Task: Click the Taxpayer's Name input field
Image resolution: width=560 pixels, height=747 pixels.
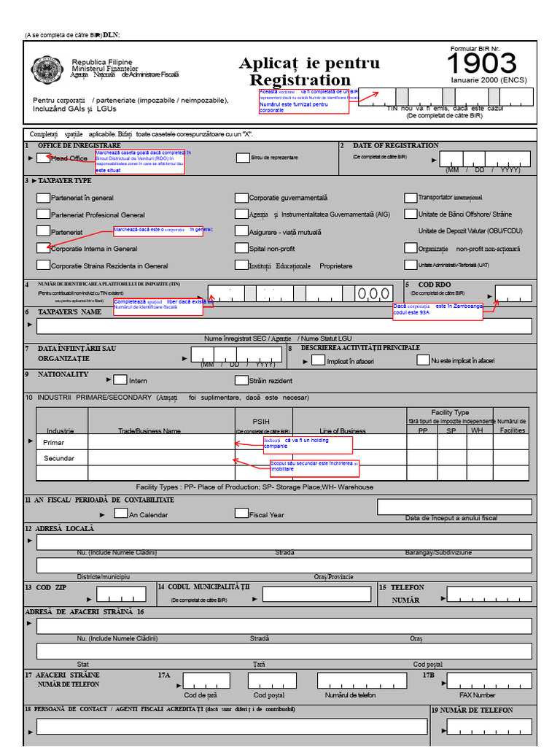Action: [284, 326]
